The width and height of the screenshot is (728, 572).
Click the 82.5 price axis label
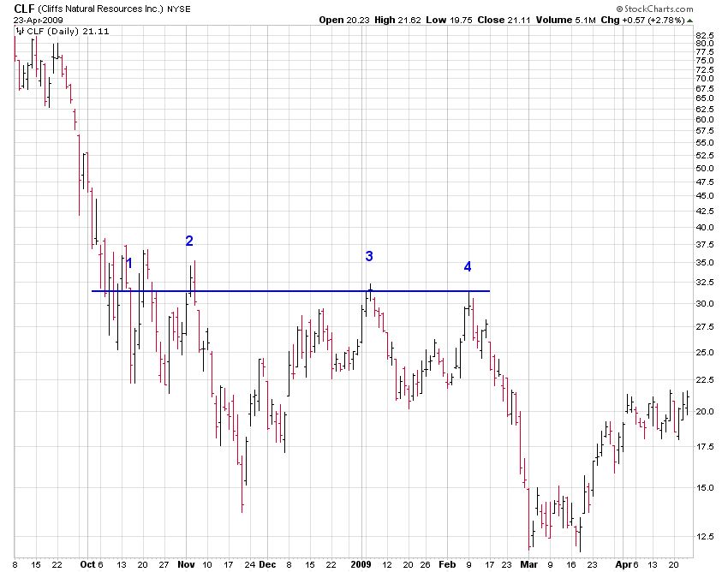(x=704, y=35)
